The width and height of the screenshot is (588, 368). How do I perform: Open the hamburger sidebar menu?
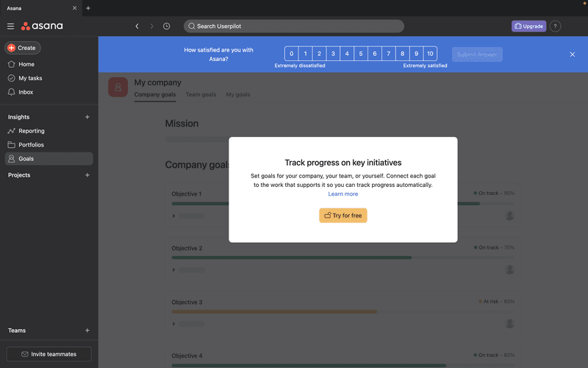click(10, 26)
